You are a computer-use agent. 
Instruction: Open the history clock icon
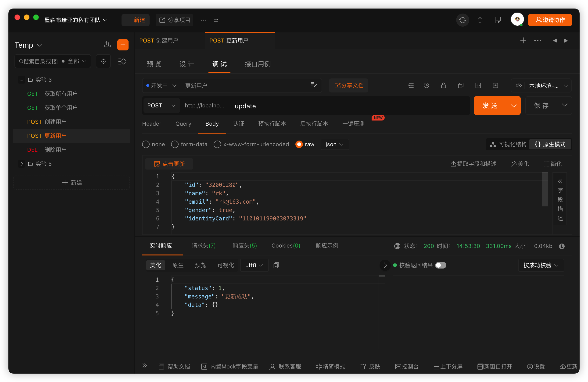click(x=426, y=85)
